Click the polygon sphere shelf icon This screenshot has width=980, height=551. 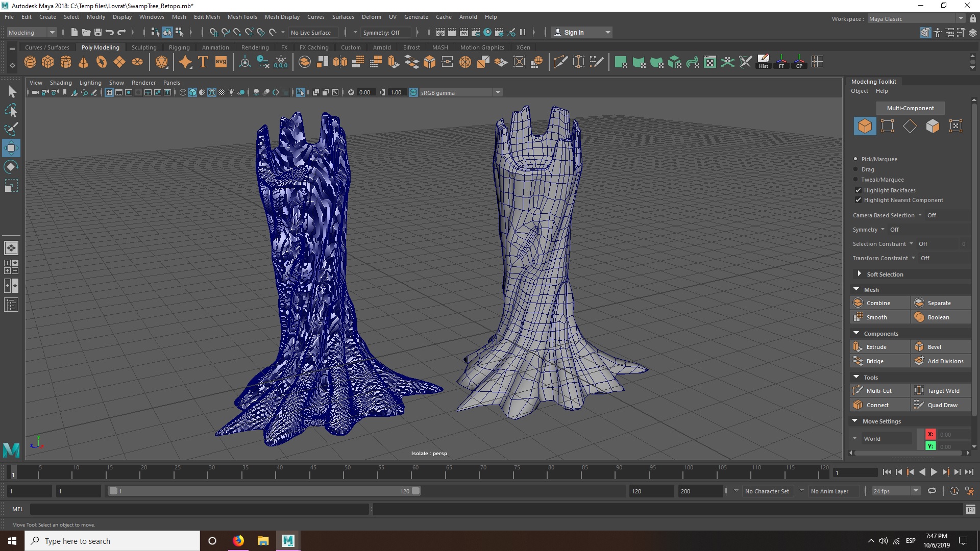point(30,62)
